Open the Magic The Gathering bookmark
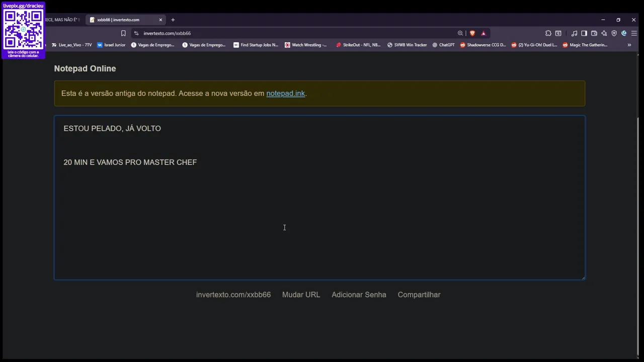Viewport: 644px width, 362px height. pos(585,45)
